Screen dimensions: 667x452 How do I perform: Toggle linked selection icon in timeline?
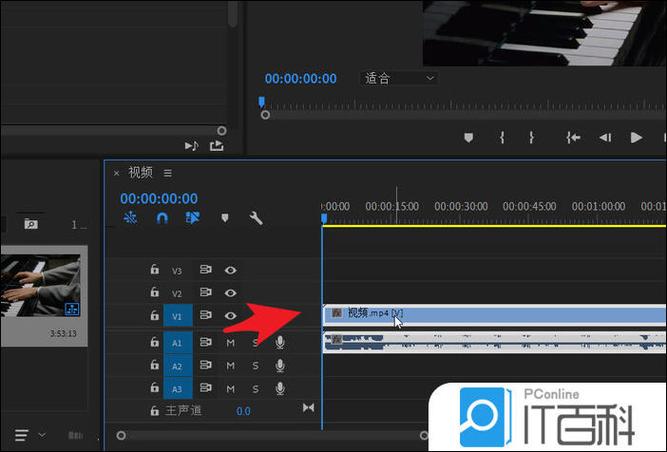(x=192, y=218)
